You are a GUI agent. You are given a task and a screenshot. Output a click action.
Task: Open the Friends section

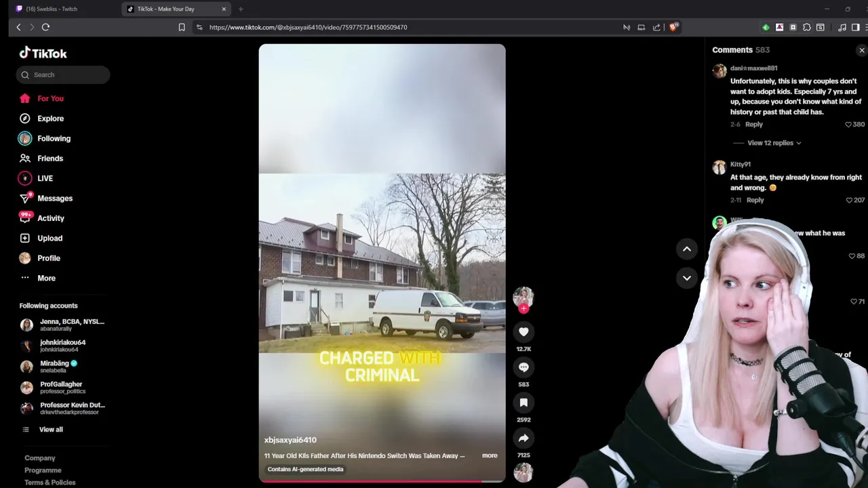tap(41, 159)
